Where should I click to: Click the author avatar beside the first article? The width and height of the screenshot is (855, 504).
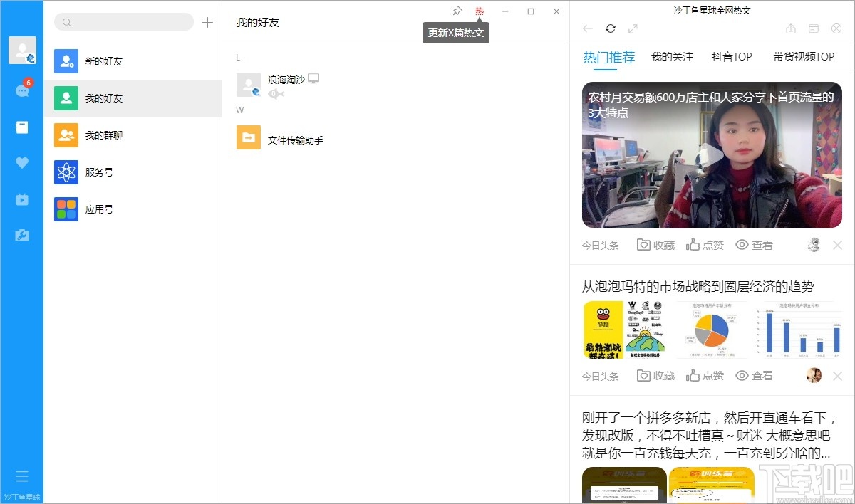tap(813, 245)
